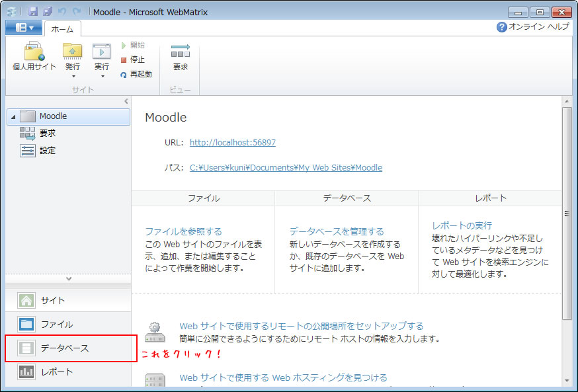Image resolution: width=578 pixels, height=392 pixels.
Task: Select 設定 in the site tree
Action: pos(48,151)
